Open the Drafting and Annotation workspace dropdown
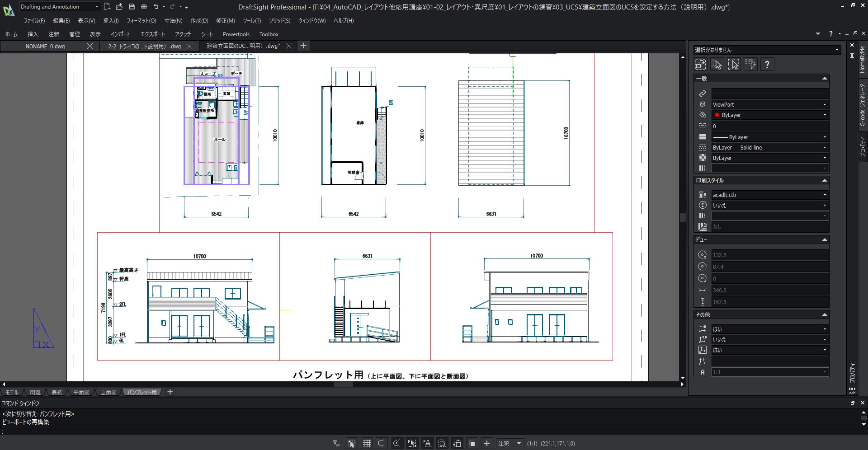 97,7
